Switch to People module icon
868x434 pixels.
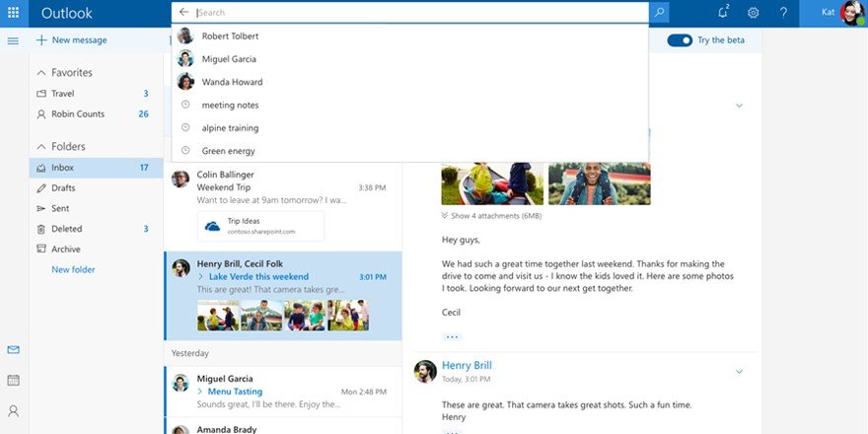(13, 410)
